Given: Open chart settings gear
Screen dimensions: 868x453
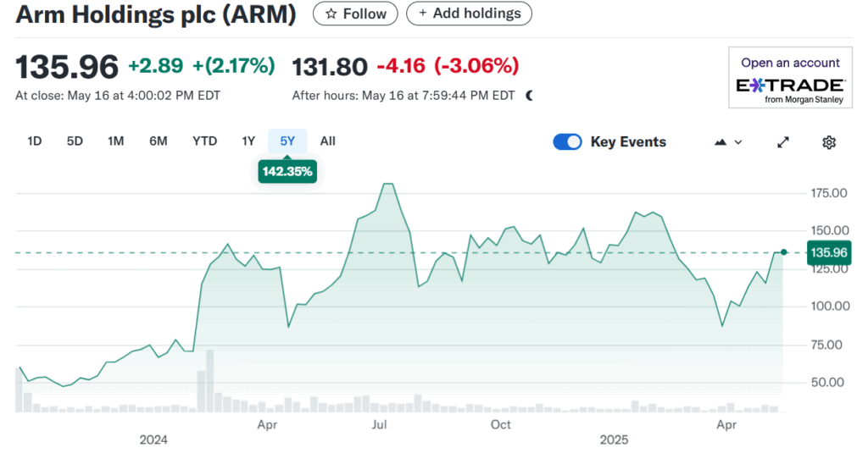Looking at the screenshot, I should [829, 142].
